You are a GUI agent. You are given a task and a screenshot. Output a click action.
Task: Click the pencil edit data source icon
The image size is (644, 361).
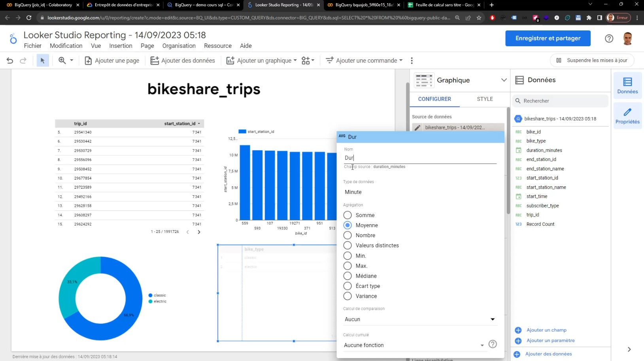tap(417, 128)
